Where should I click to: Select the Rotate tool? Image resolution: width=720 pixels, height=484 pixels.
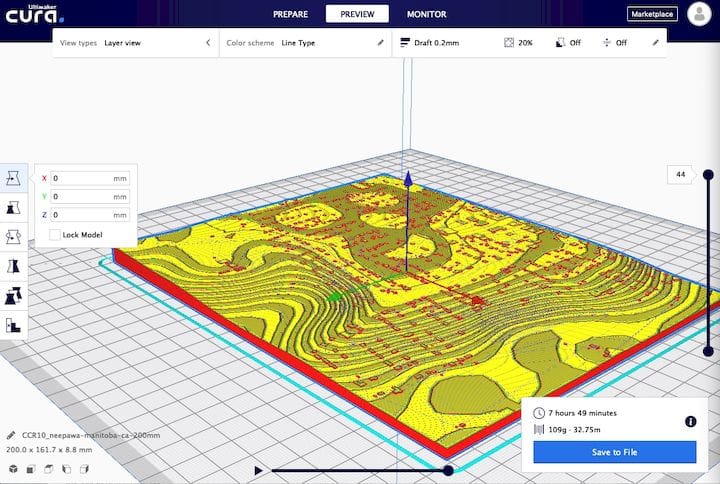[13, 236]
